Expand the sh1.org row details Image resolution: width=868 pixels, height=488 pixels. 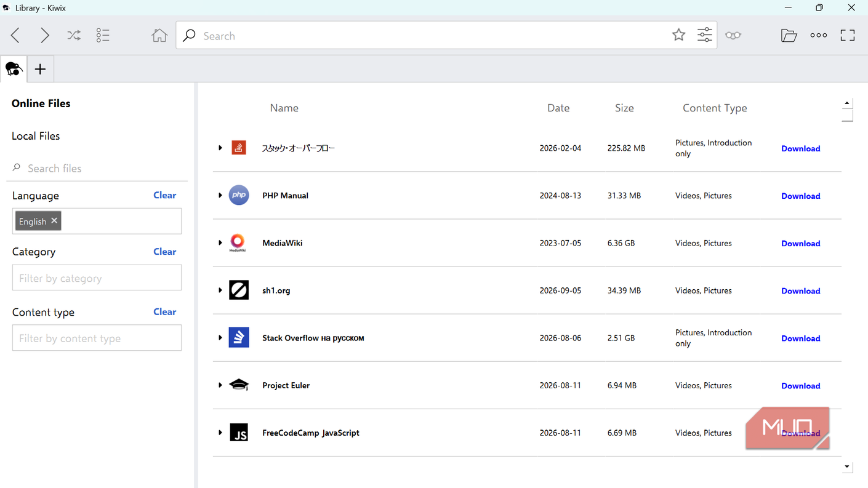tap(220, 290)
